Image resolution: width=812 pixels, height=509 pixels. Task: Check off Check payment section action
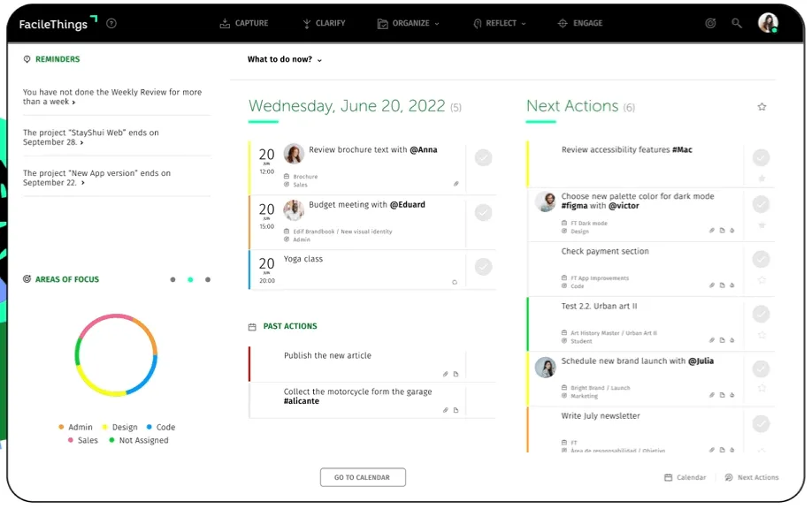pyautogui.click(x=761, y=259)
